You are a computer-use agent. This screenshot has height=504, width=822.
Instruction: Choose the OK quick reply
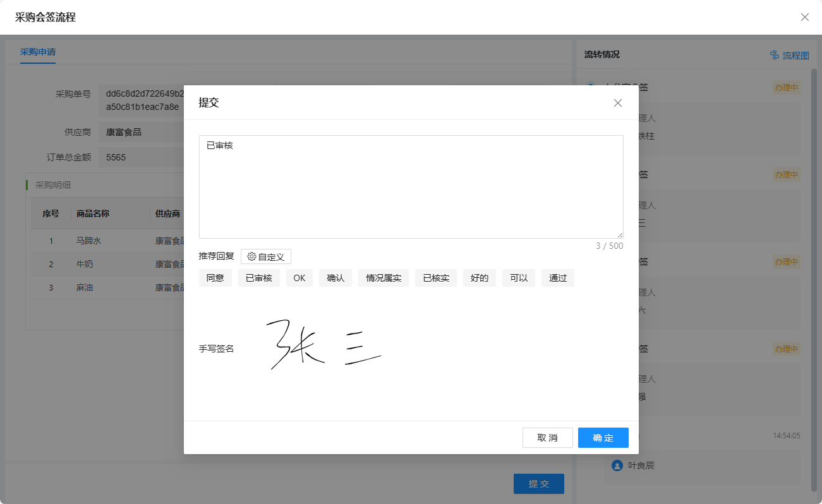click(x=299, y=278)
